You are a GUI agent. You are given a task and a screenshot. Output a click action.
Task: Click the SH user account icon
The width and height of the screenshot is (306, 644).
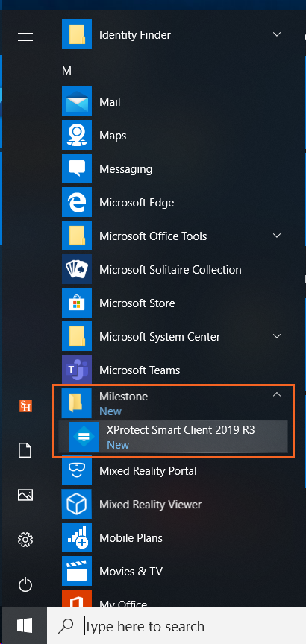tap(25, 405)
